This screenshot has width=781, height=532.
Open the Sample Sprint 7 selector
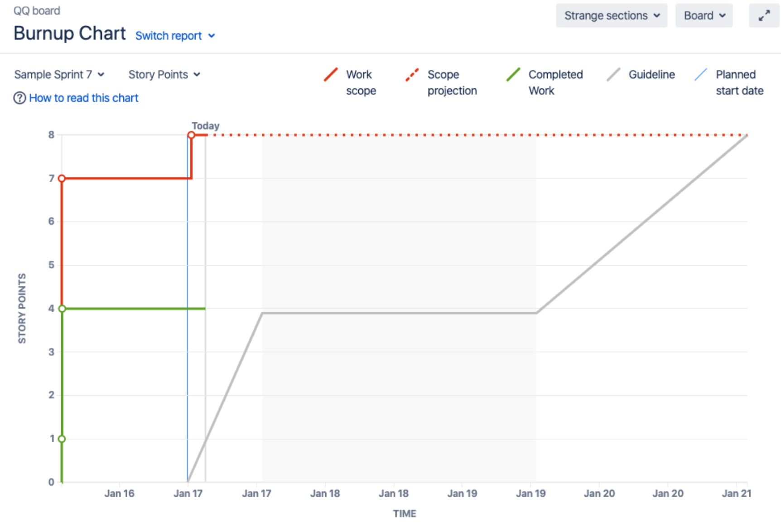point(59,74)
